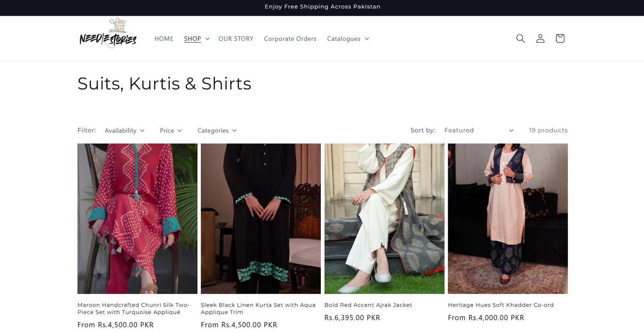Navigate to Corporate Orders

pyautogui.click(x=290, y=39)
